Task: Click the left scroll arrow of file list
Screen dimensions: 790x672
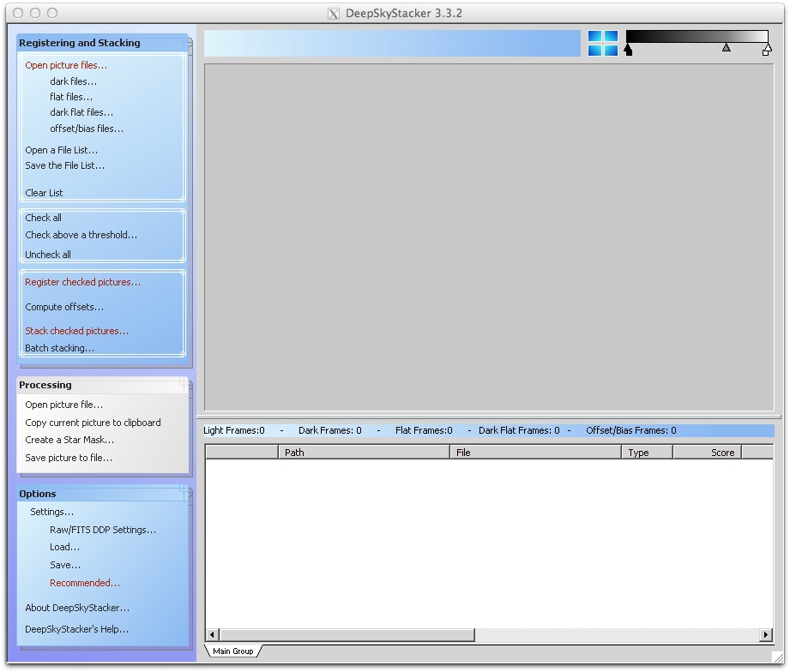Action: click(x=212, y=635)
